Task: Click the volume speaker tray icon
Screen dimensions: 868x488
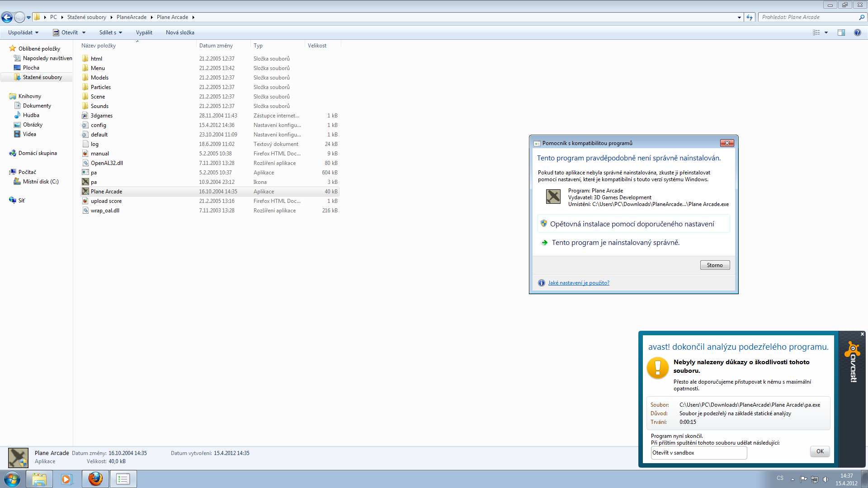Action: (826, 479)
